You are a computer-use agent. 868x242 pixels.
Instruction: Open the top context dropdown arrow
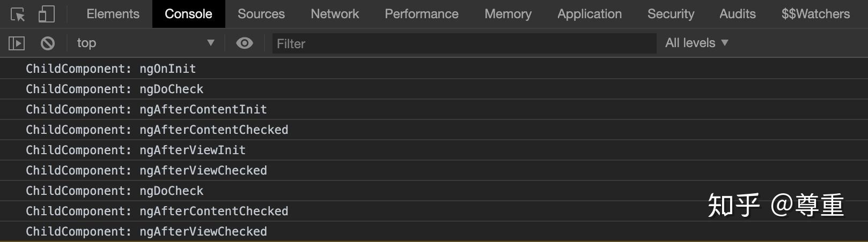pyautogui.click(x=211, y=43)
